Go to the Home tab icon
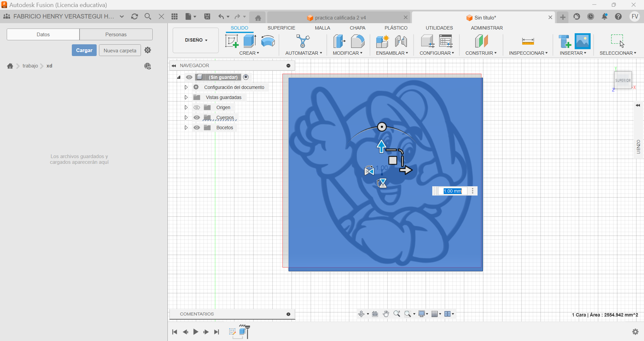The height and width of the screenshot is (341, 644). click(x=258, y=18)
